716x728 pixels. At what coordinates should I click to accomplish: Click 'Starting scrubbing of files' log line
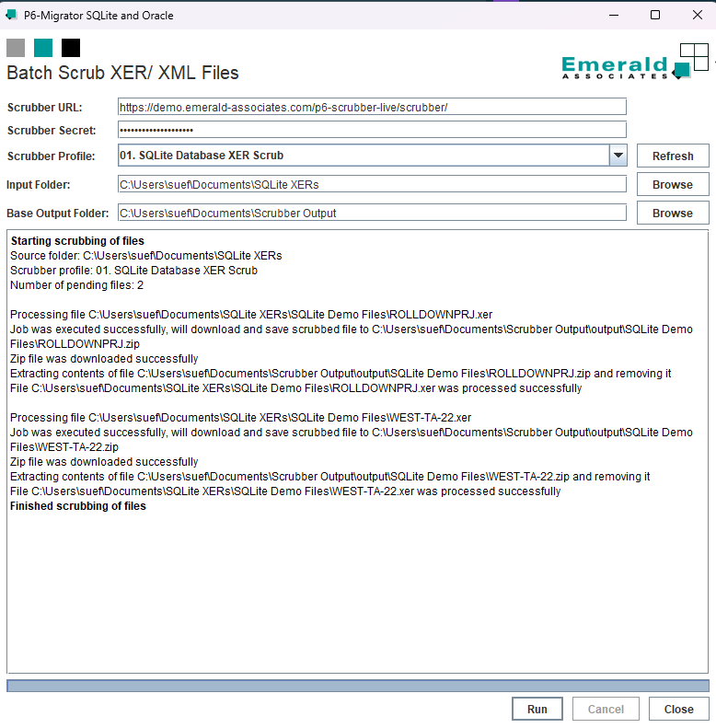tap(77, 241)
